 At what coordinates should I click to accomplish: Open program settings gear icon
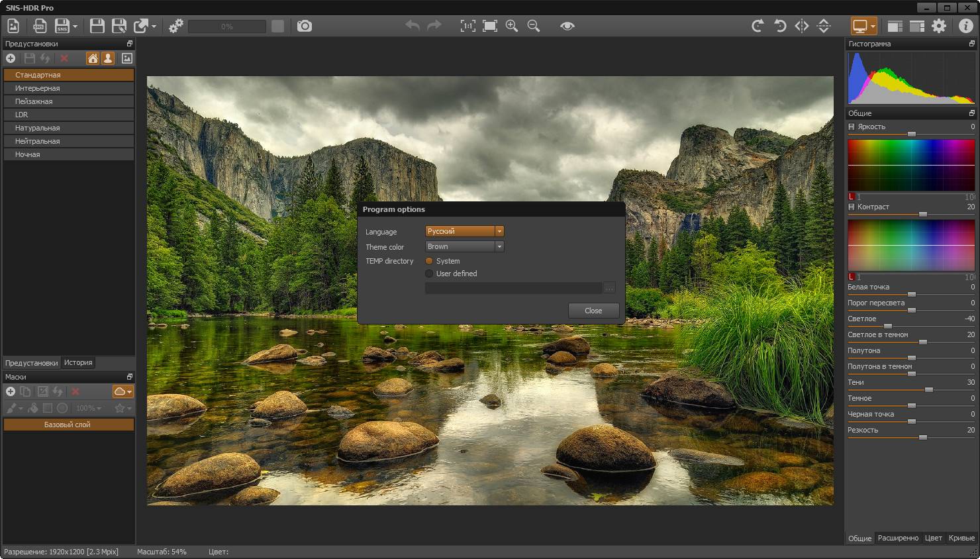939,26
